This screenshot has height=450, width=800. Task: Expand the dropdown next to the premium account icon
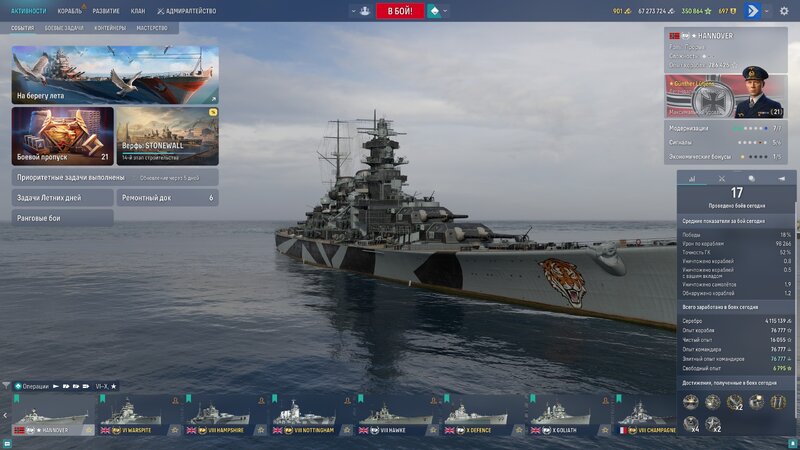click(766, 11)
